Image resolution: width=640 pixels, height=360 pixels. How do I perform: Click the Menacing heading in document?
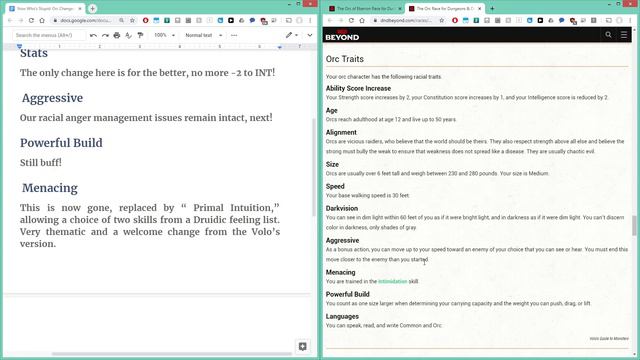pyautogui.click(x=50, y=188)
